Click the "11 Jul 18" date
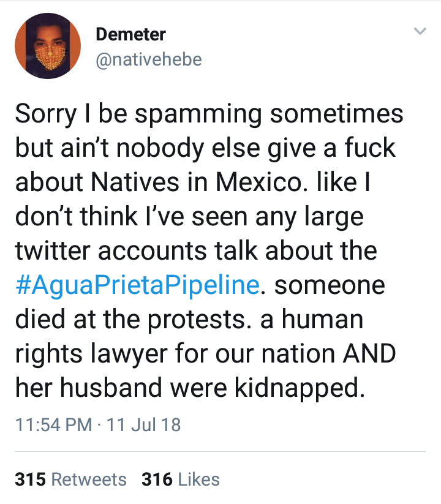This screenshot has height=504, width=441. [x=143, y=424]
